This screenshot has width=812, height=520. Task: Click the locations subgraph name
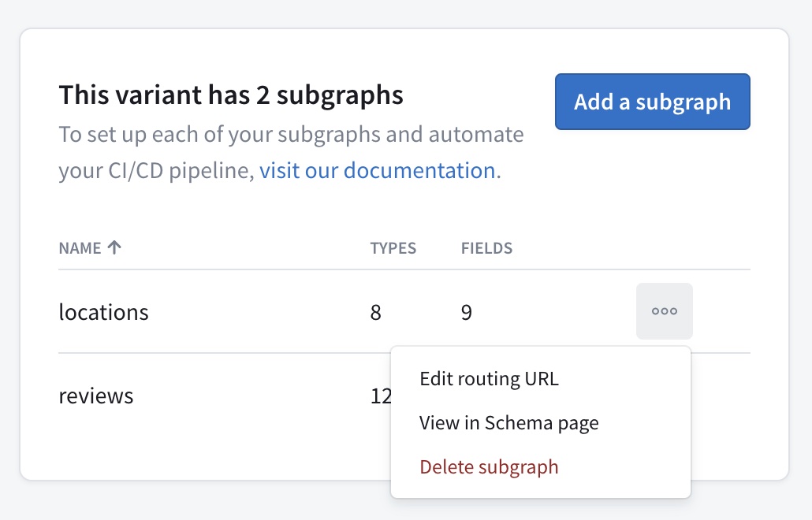coord(103,311)
